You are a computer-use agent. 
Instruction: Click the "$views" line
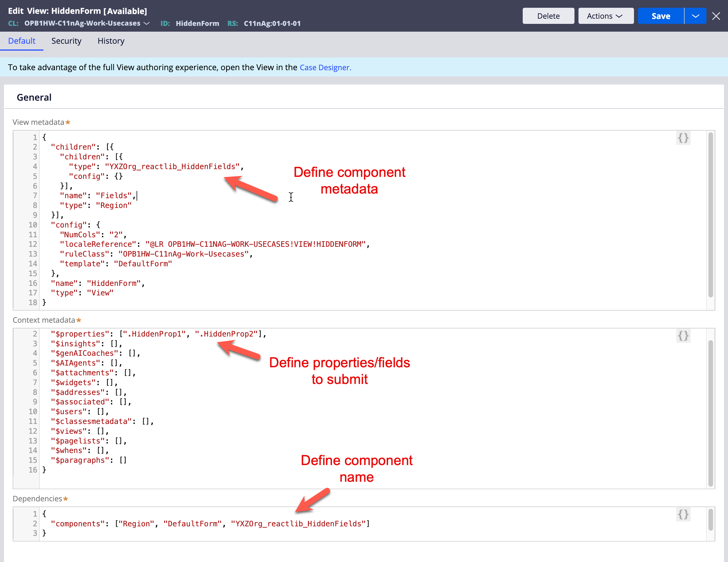pyautogui.click(x=80, y=431)
